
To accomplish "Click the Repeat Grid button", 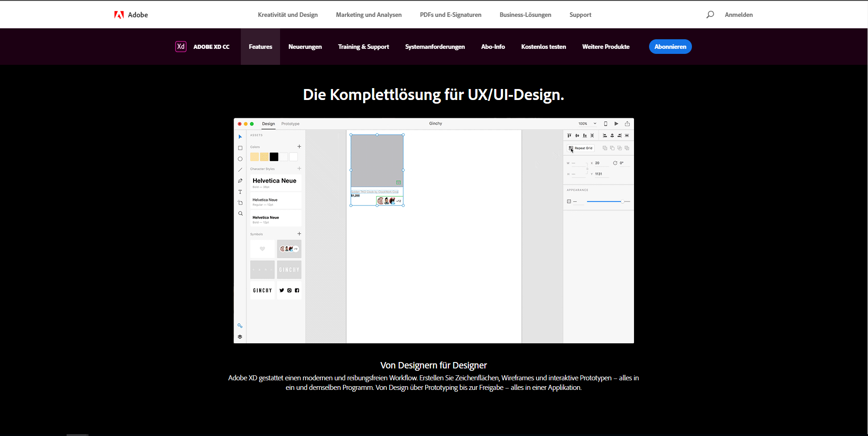I will click(x=581, y=148).
